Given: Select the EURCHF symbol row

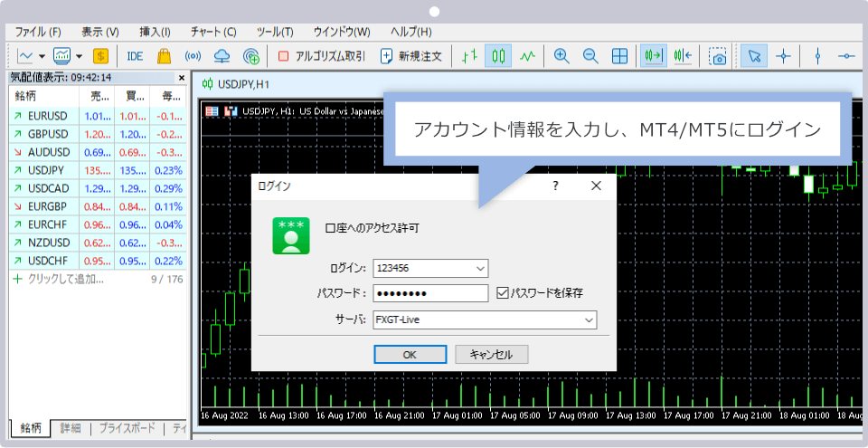Looking at the screenshot, I should (x=98, y=224).
